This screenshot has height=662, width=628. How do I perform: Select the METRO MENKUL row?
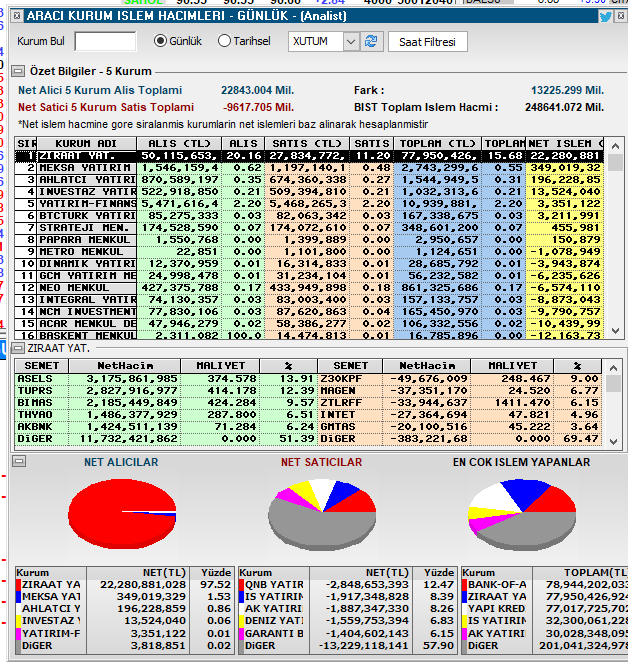[309, 252]
